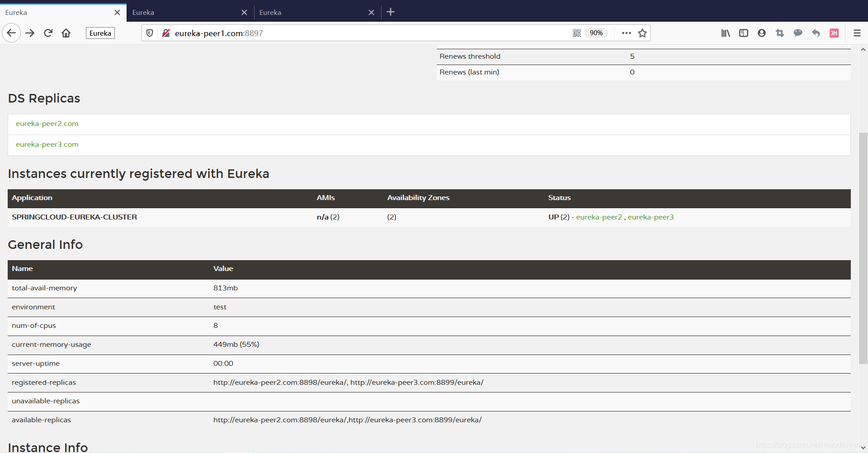Image resolution: width=868 pixels, height=453 pixels.
Task: Reset the 90% zoom level
Action: coord(596,33)
